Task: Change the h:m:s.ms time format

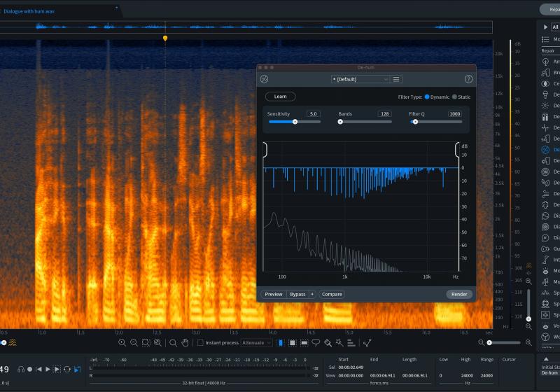Action: pyautogui.click(x=379, y=383)
